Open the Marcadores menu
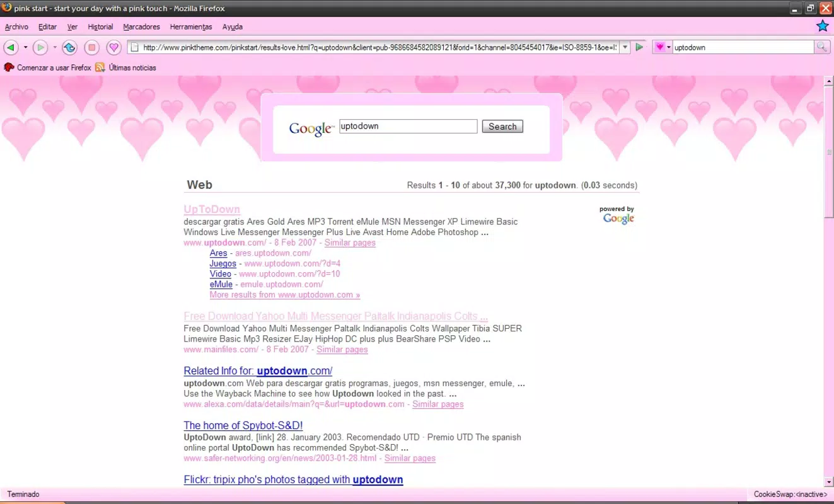 (x=141, y=26)
